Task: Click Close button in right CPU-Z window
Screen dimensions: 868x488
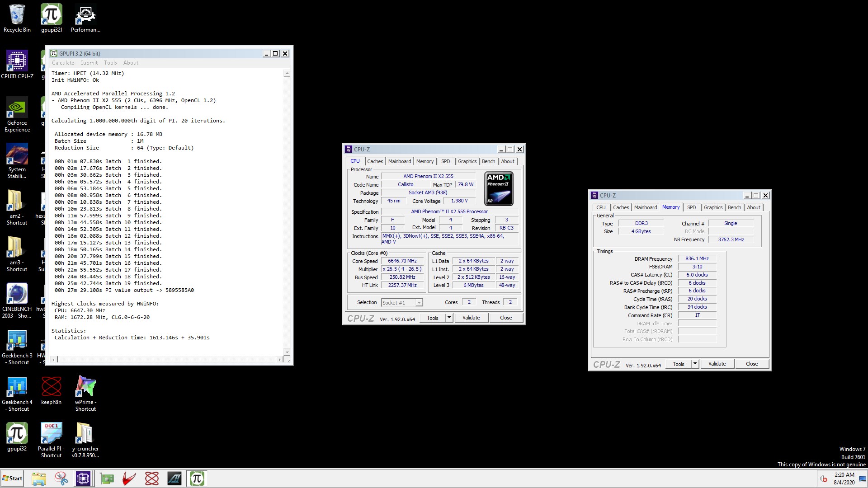Action: pyautogui.click(x=752, y=364)
